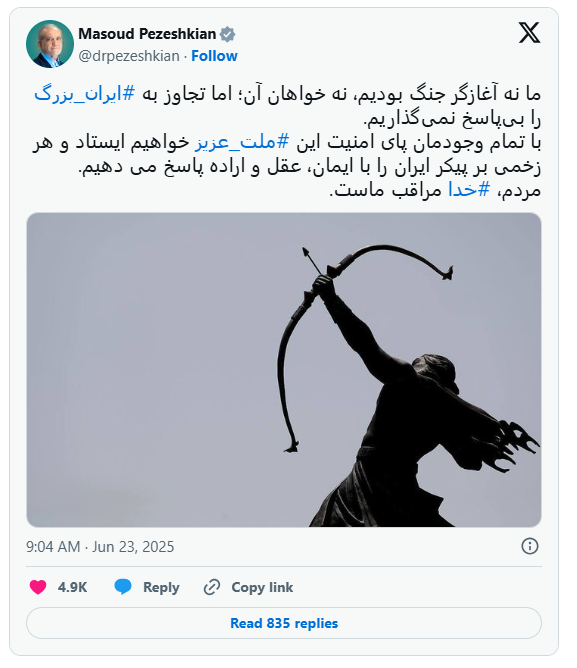
Task: Open Masoud Pezeshkian's profile avatar
Action: tap(50, 44)
